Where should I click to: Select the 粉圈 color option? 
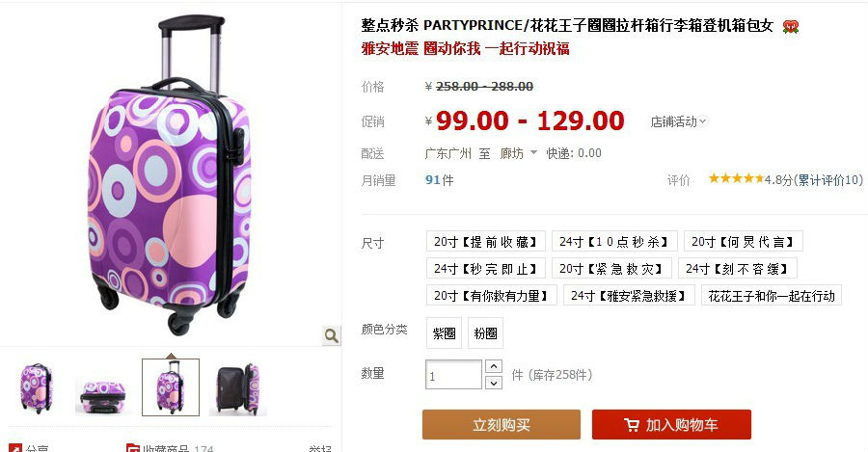485,333
